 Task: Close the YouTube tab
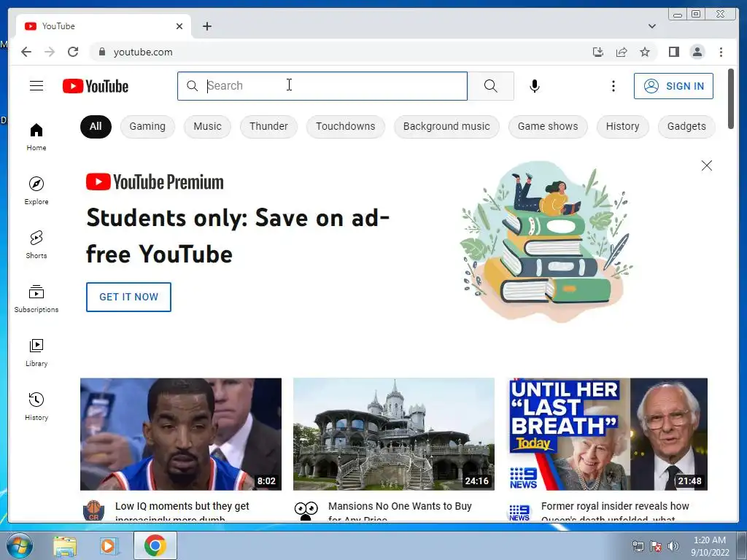click(179, 26)
